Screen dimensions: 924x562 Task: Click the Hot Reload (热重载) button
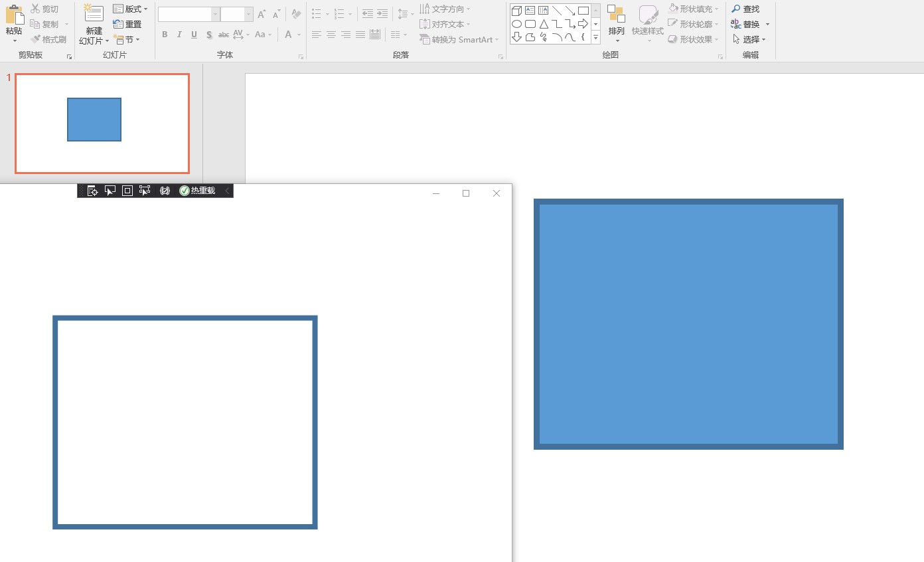coord(197,191)
